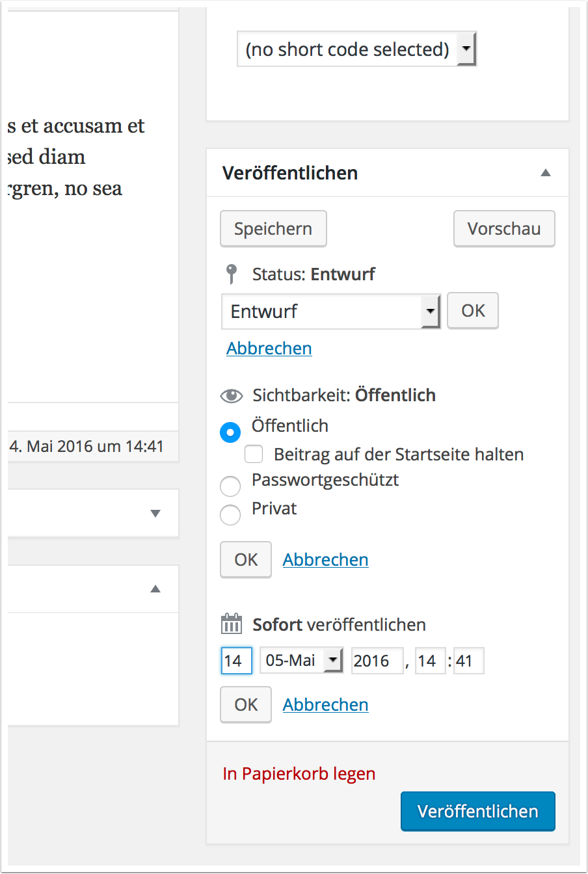
Task: Click the visibility eye icon
Action: pos(232,395)
